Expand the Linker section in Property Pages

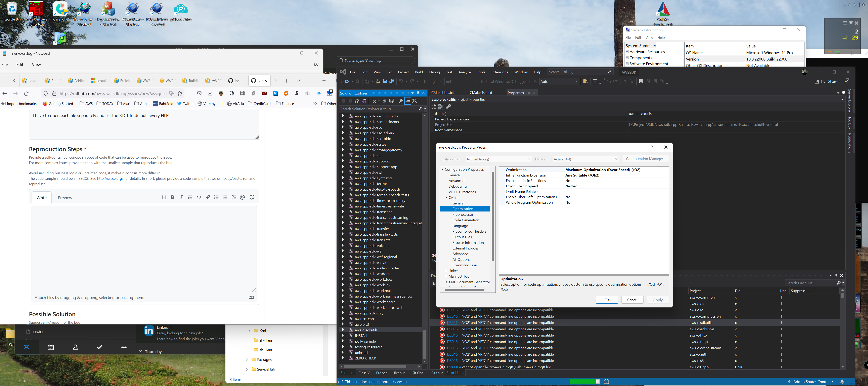[x=447, y=271]
